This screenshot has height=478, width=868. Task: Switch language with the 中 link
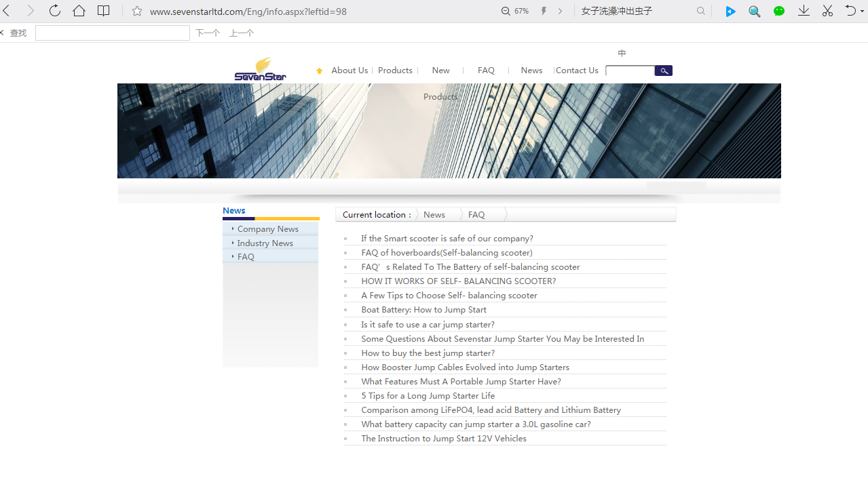click(622, 53)
